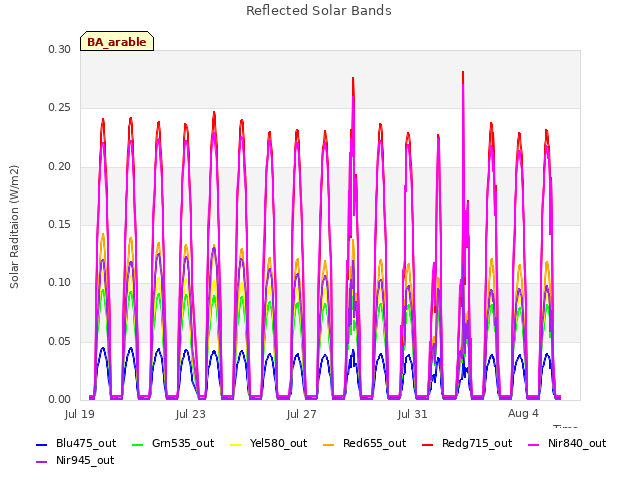640x480 pixels.
Task: Click the Nir945_out purple legend swatch
Action: (42, 462)
